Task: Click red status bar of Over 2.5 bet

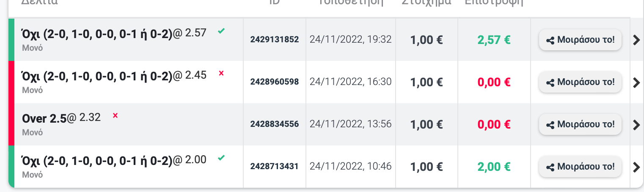Action: point(11,124)
